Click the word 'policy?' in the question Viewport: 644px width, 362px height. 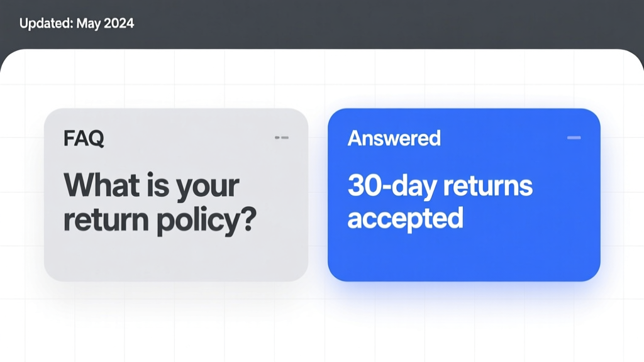click(x=206, y=221)
